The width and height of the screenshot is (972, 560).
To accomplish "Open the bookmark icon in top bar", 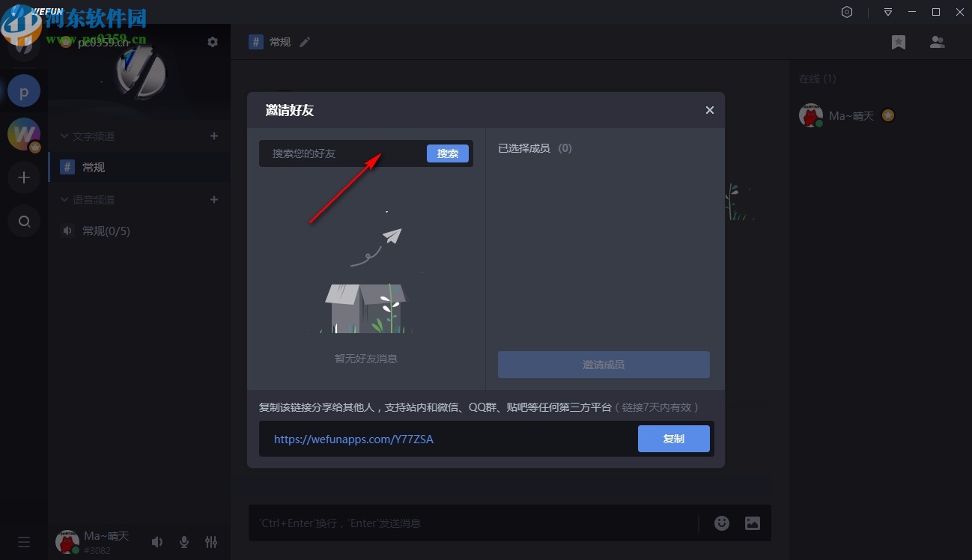I will tap(898, 42).
